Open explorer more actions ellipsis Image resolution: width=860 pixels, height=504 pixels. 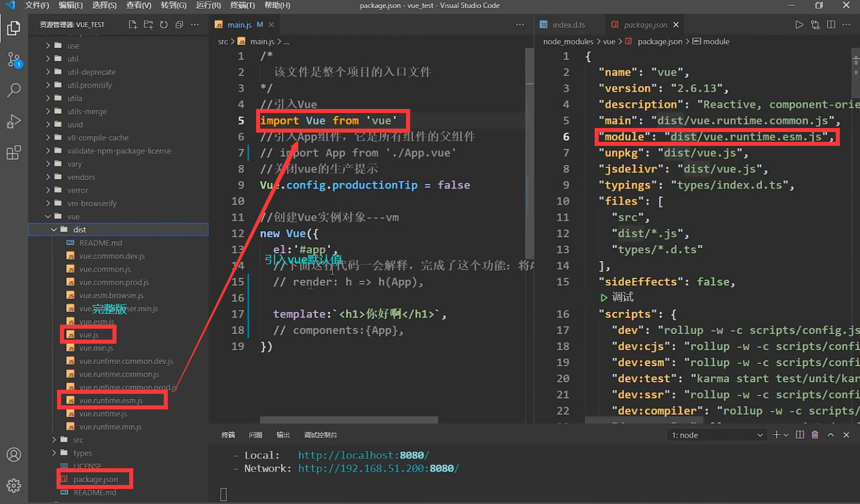pyautogui.click(x=195, y=25)
